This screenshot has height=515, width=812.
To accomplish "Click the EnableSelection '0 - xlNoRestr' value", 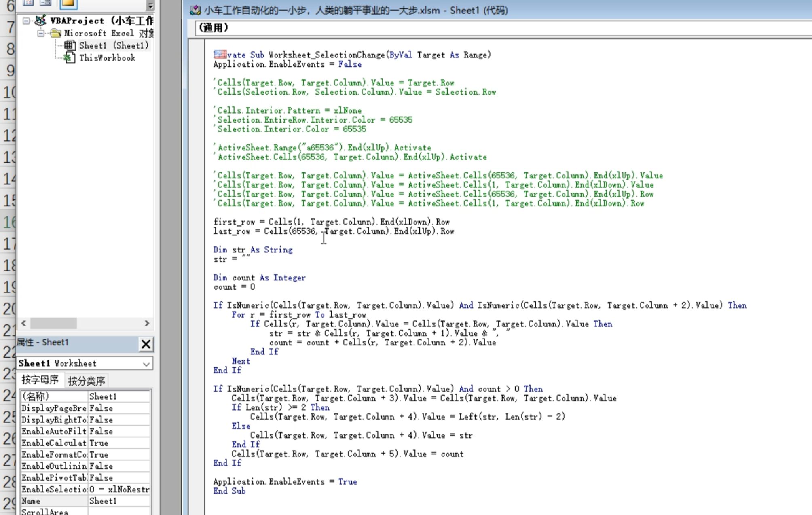I will pyautogui.click(x=119, y=490).
